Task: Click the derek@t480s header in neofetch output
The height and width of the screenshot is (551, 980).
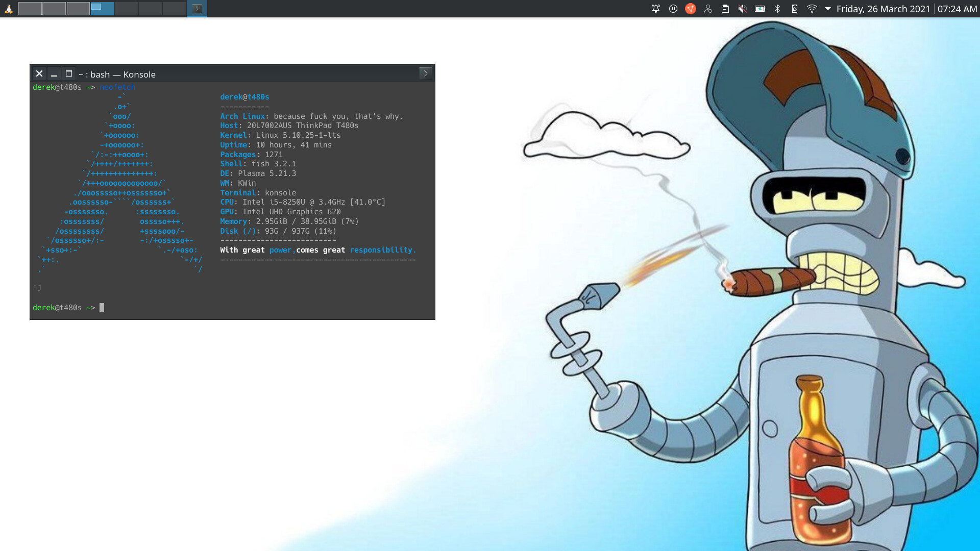Action: tap(244, 97)
